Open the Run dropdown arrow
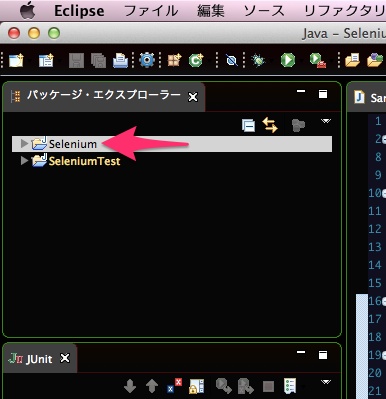 [301, 61]
